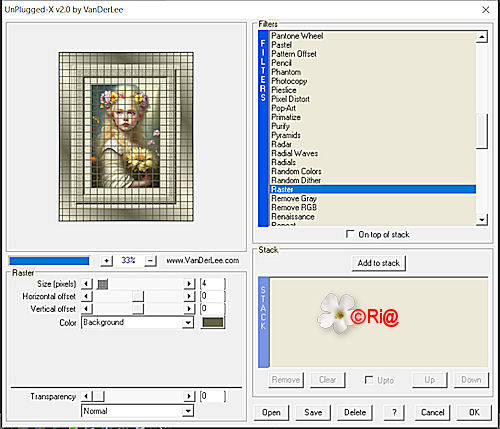Close the UnPlugged-X dialog window
Image resolution: width=500 pixels, height=429 pixels.
click(486, 10)
